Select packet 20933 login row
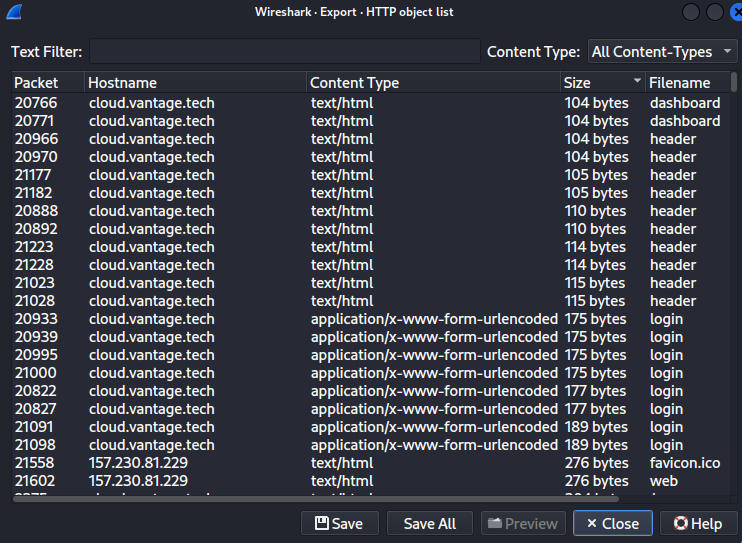 click(371, 319)
